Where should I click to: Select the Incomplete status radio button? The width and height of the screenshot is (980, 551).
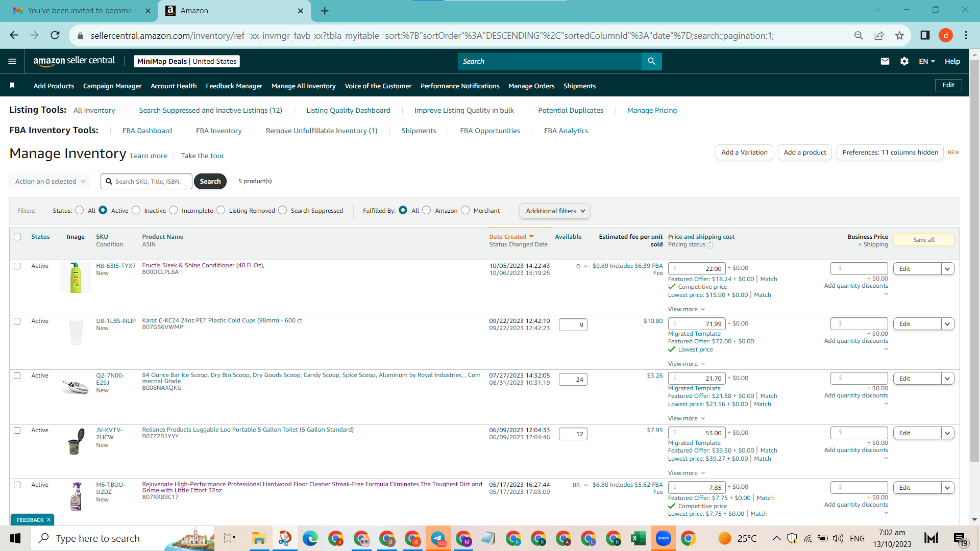point(174,210)
